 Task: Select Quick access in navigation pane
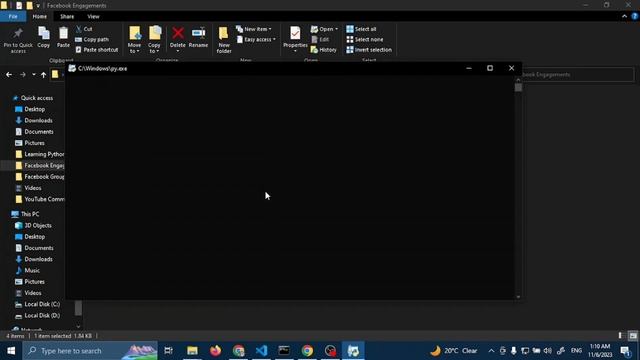coord(33,98)
